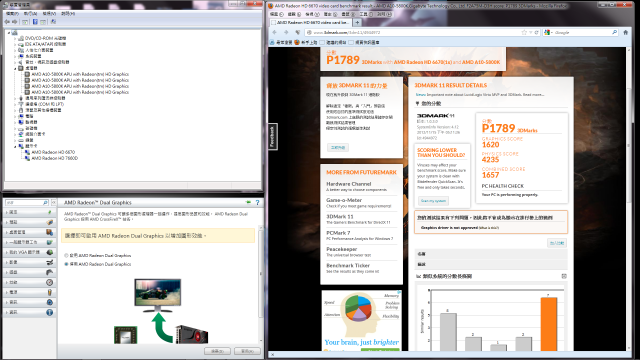This screenshot has height=360, width=640.
Task: Open Device Manager View (V) menu
Action: tap(49, 13)
